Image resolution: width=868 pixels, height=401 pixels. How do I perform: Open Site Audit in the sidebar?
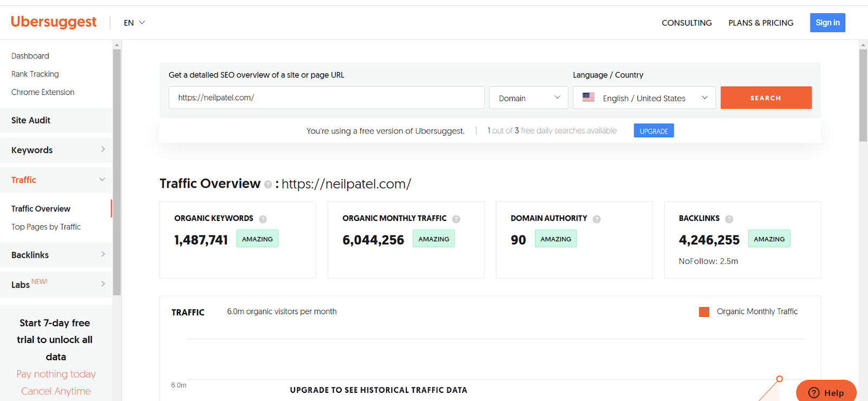tap(56, 120)
